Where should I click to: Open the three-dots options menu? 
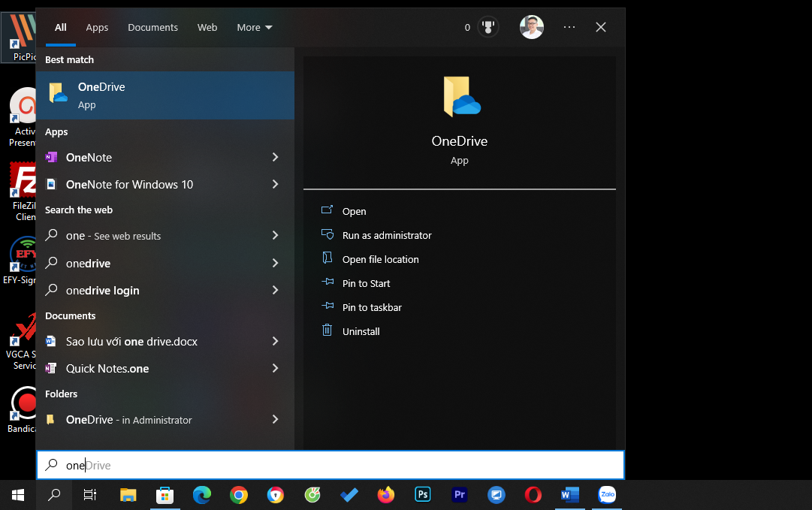[x=569, y=27]
